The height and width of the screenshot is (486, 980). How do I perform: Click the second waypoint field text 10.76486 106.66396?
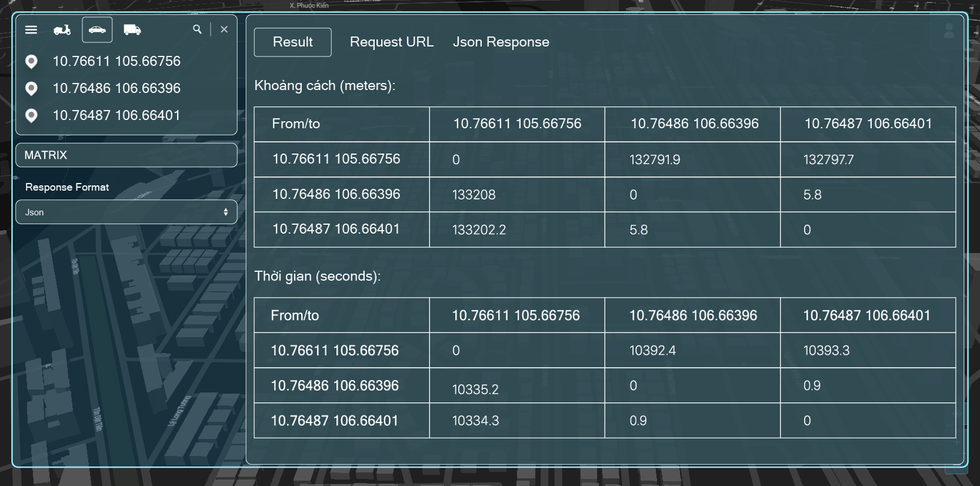coord(116,88)
